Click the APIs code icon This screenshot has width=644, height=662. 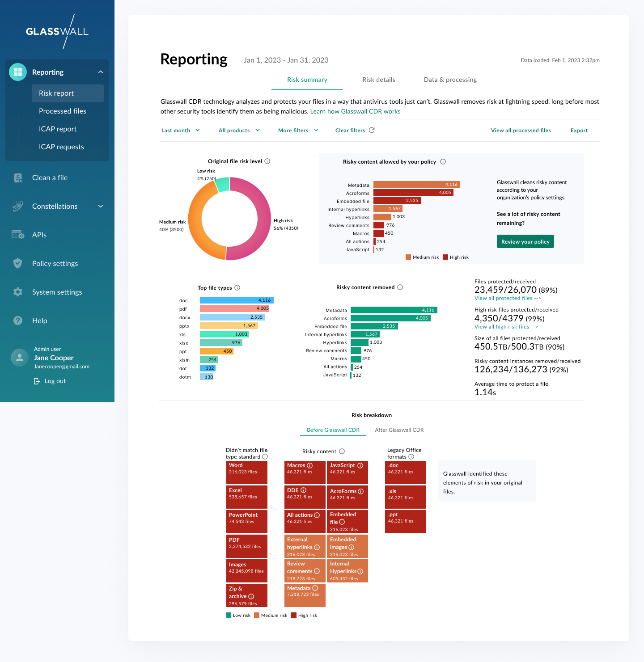(x=18, y=235)
